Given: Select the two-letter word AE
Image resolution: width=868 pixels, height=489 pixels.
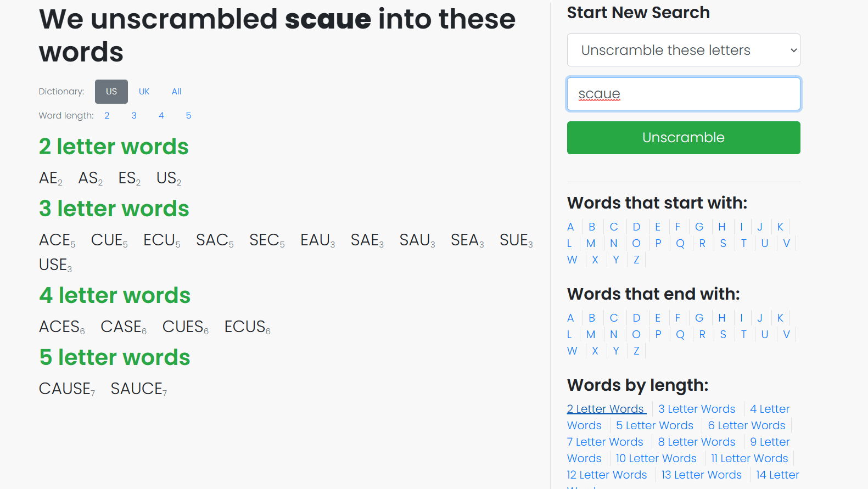Looking at the screenshot, I should tap(49, 178).
